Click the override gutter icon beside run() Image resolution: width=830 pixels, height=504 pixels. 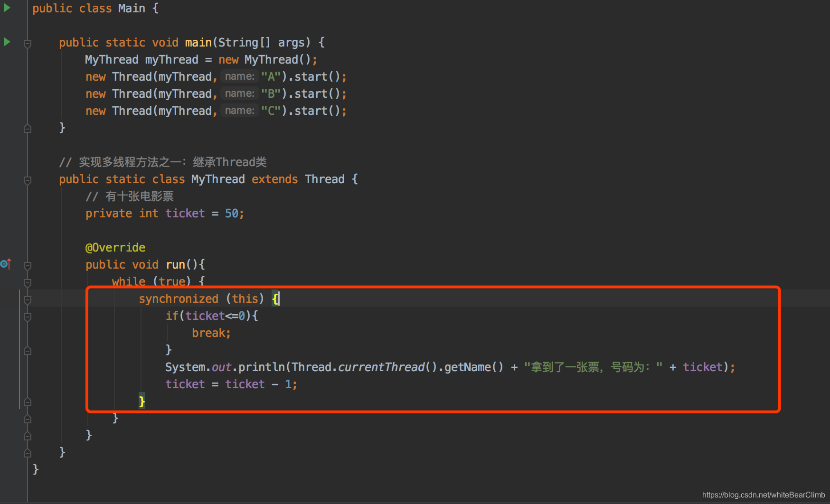click(6, 263)
